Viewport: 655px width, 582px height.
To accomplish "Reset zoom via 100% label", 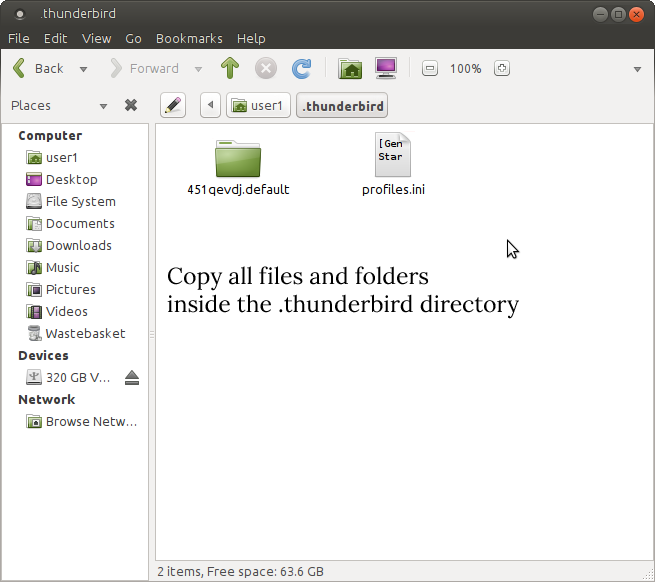I will tap(466, 69).
